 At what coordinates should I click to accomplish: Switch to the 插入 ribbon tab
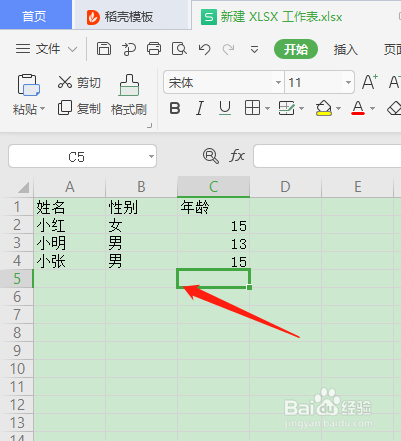tap(346, 50)
